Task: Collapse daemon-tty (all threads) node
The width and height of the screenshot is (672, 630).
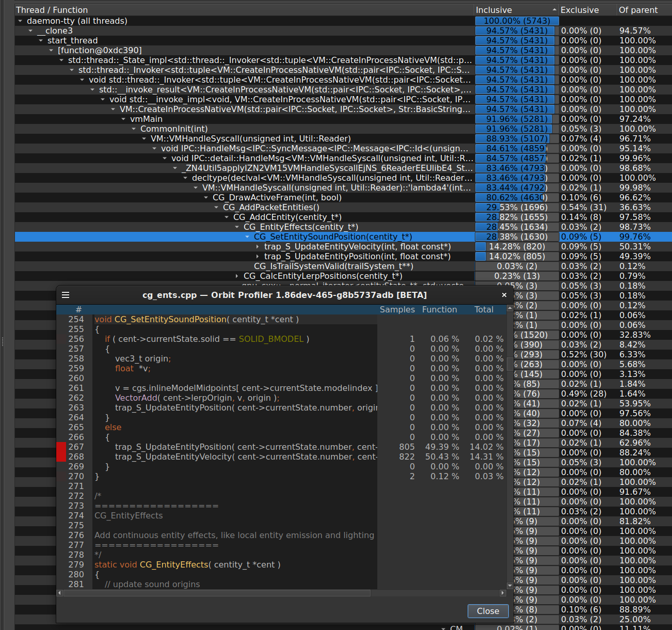Action: click(x=20, y=21)
